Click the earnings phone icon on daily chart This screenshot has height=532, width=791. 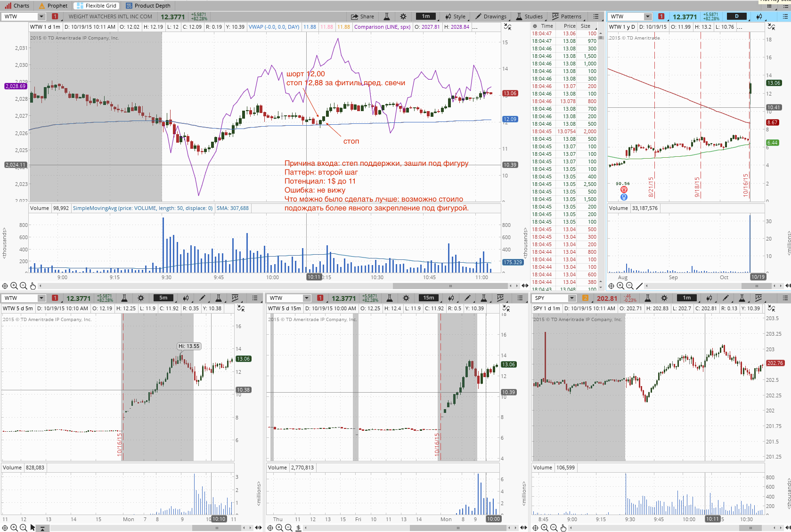pyautogui.click(x=624, y=190)
